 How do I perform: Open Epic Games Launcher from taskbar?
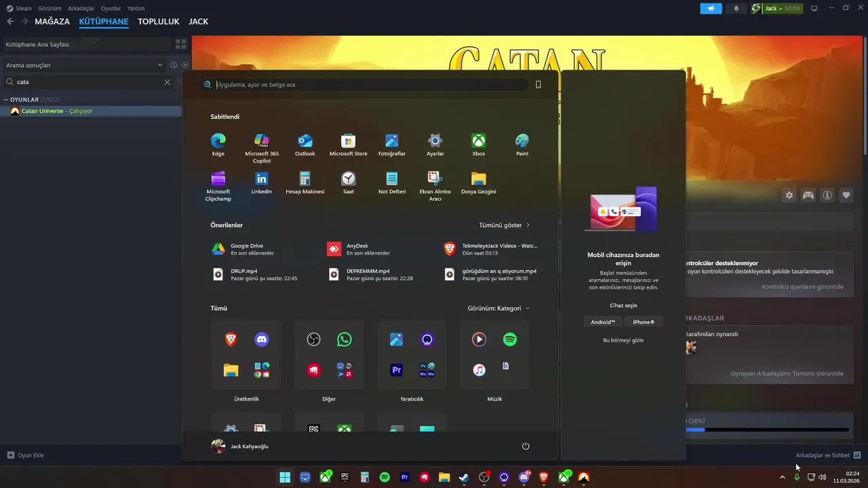click(x=344, y=477)
